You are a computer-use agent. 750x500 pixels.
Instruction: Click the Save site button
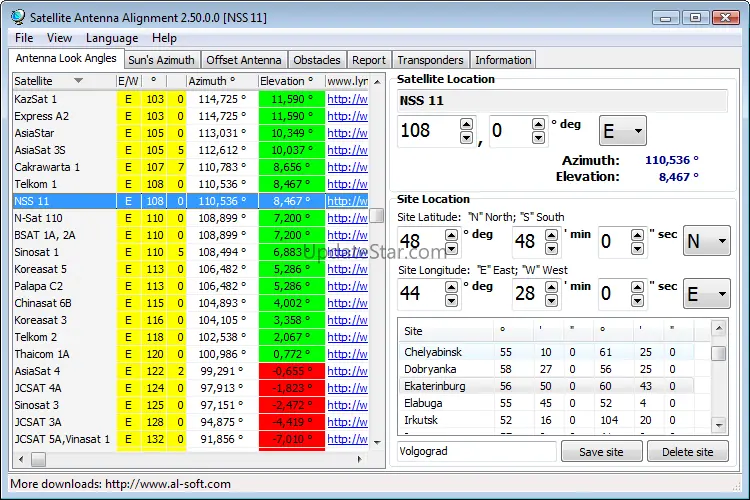(x=601, y=452)
